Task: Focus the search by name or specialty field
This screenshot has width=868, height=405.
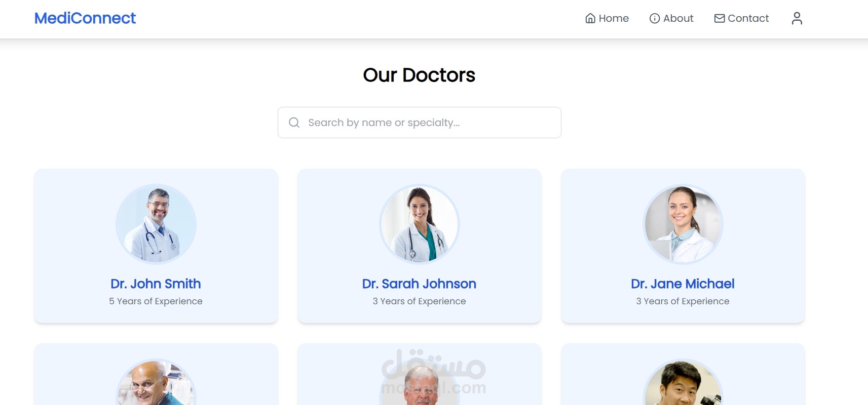Action: pyautogui.click(x=420, y=123)
